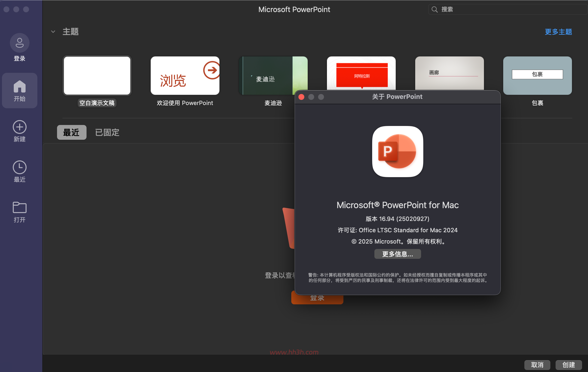This screenshot has width=588, height=372.
Task: Click the 版本 16.94 (25020927) text
Action: coord(397,219)
